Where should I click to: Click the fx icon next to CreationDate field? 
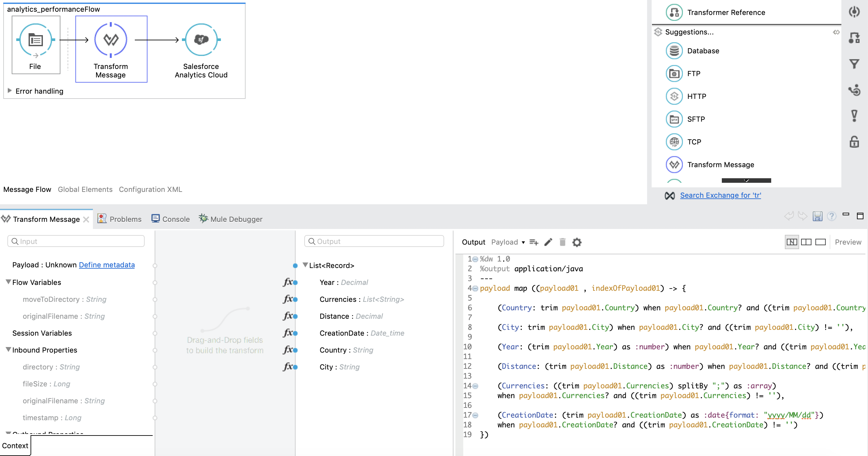(x=288, y=333)
